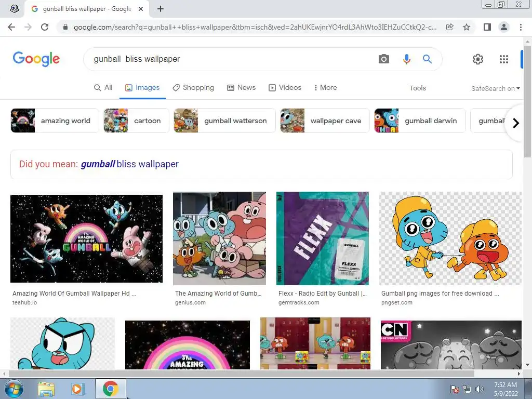Click Chrome icon in the taskbar
Screen dimensions: 532x399
(x=110, y=389)
